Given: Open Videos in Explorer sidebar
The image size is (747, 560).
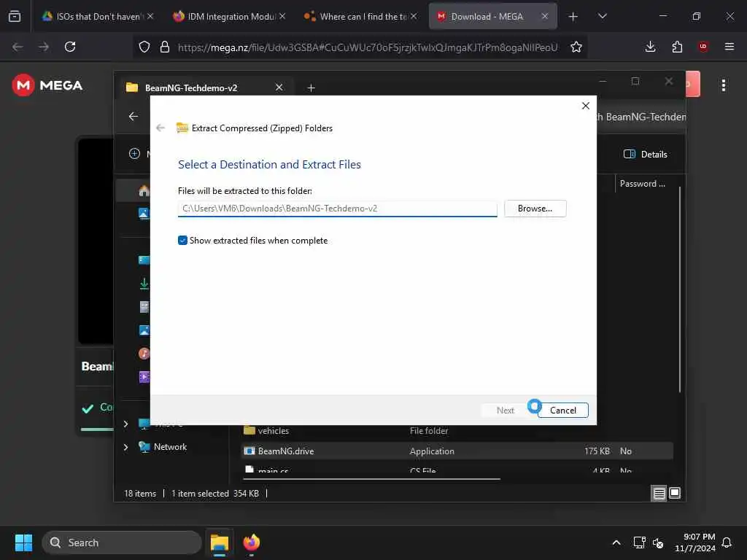Looking at the screenshot, I should click(x=144, y=377).
